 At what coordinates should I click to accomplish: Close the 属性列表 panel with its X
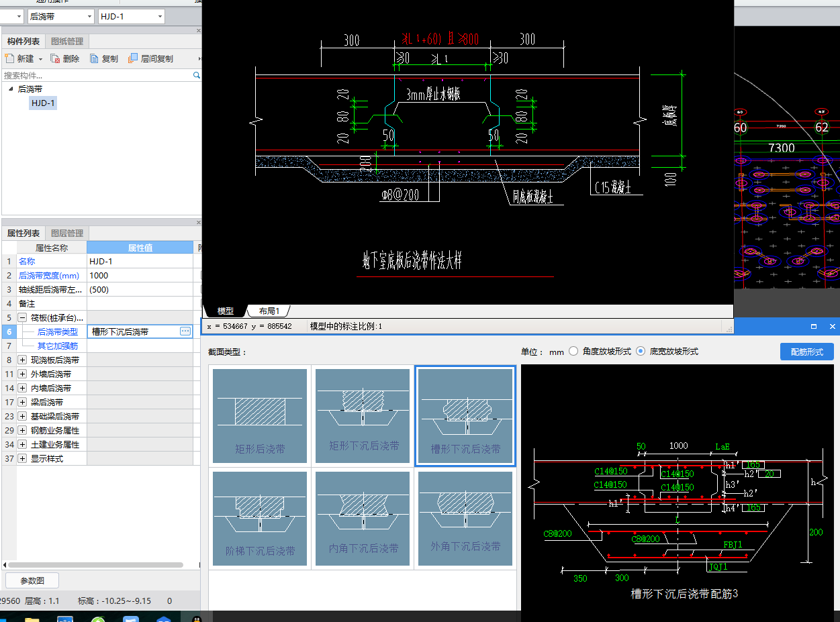198,222
